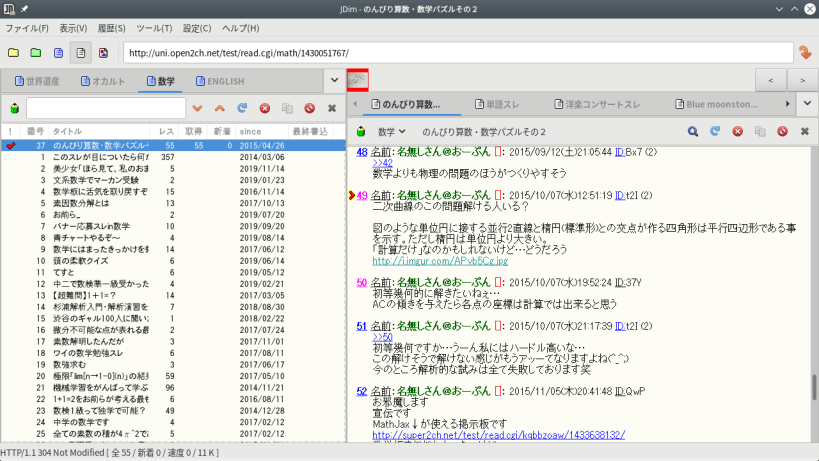Click the >>50 anchor link
The height and width of the screenshot is (461, 819).
click(x=382, y=337)
